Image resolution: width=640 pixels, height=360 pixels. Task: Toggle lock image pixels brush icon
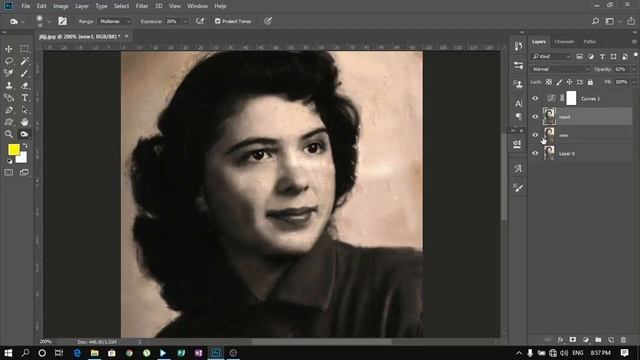[x=559, y=82]
